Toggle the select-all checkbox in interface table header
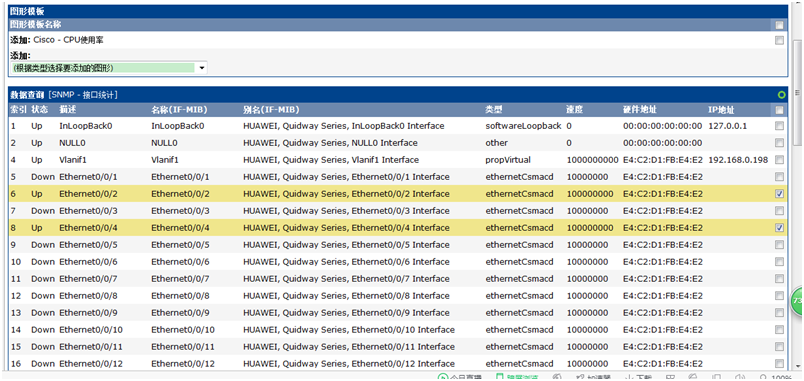This screenshot has height=381, width=804. (779, 110)
